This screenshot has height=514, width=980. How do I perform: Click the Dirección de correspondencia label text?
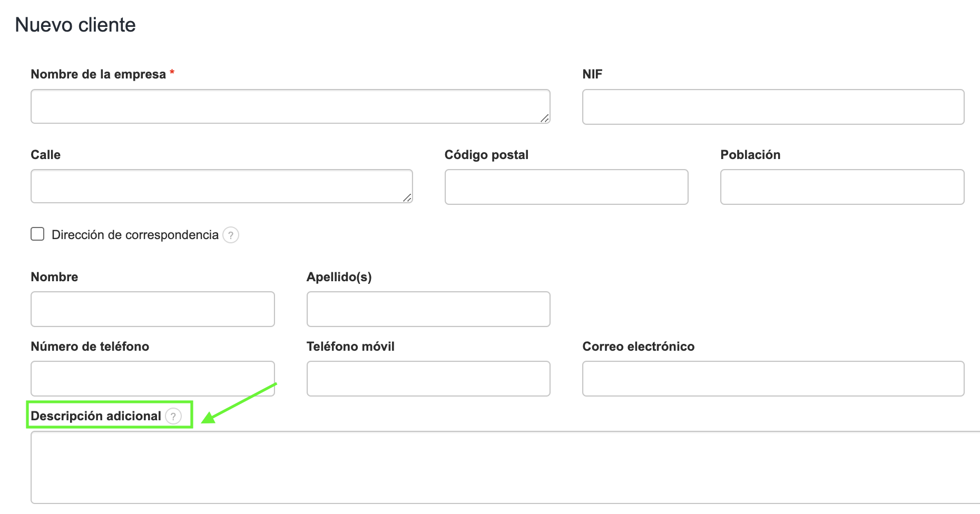point(135,235)
